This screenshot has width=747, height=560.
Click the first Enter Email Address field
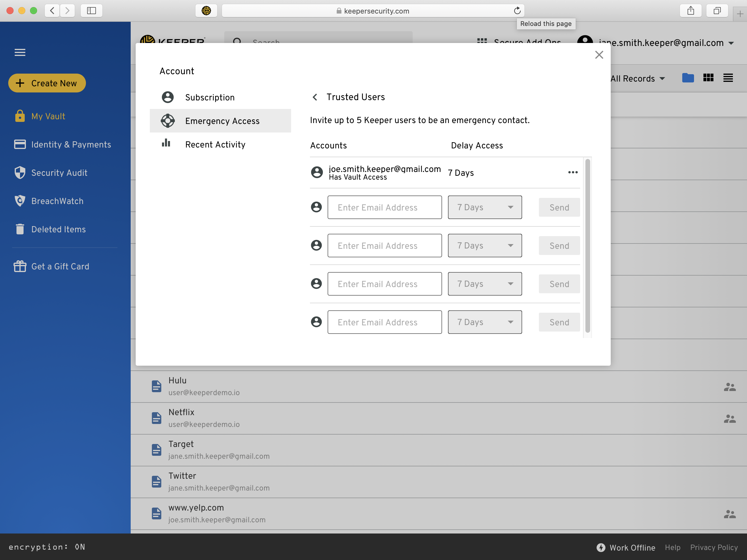click(x=384, y=207)
